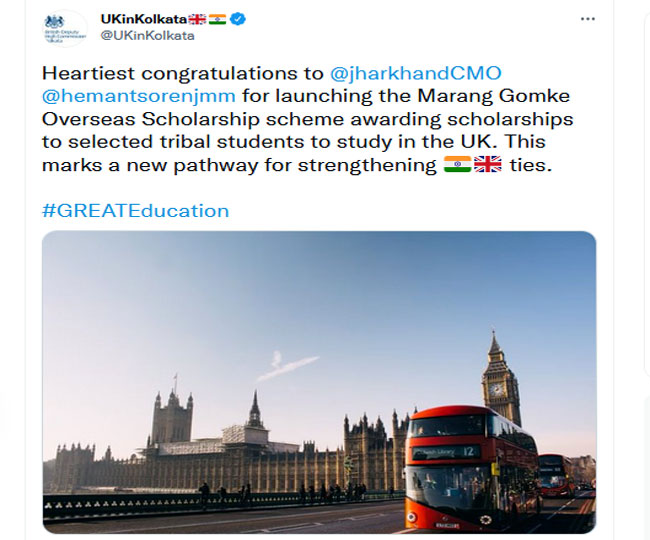The image size is (650, 540).
Task: Click the UK flag emoji before "ties"
Action: pos(487,165)
